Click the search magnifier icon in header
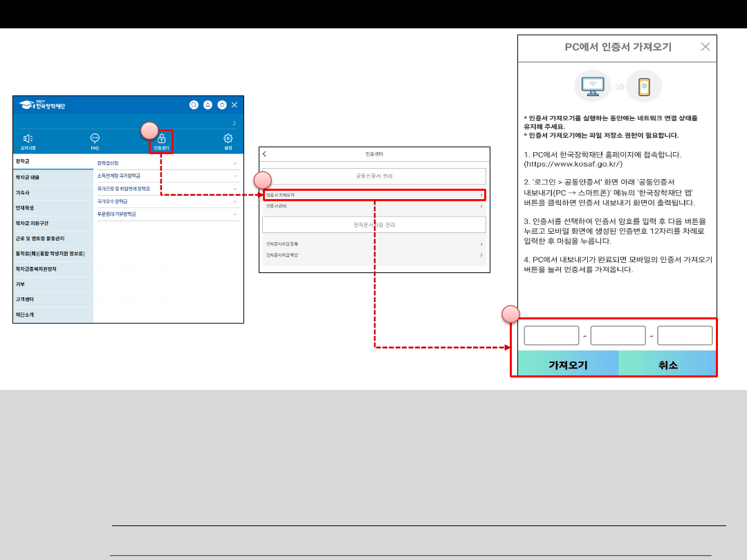This screenshot has width=747, height=560. (x=194, y=104)
